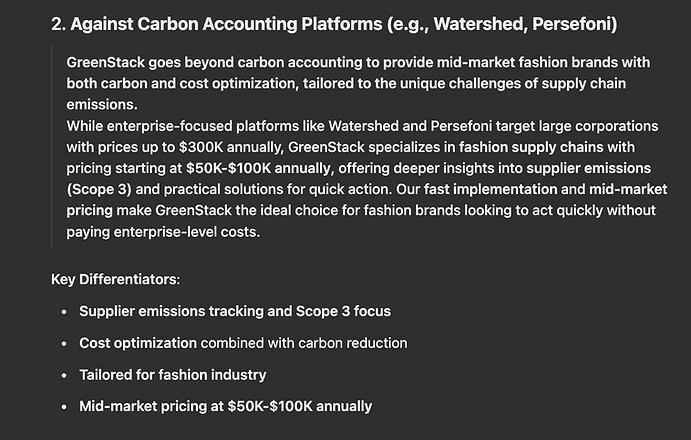
Task: Click the vertical blockquote bar beside the paragraph
Action: tap(52, 147)
